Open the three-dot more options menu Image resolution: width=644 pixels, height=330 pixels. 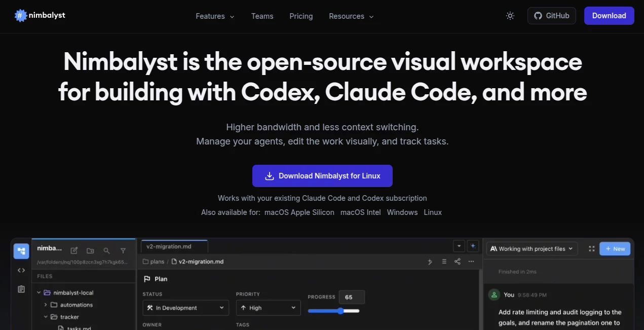(471, 262)
